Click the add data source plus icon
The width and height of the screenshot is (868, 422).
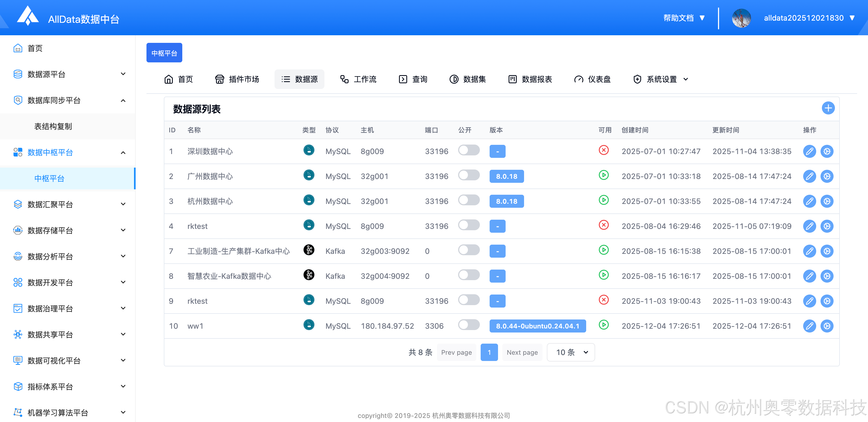[828, 108]
